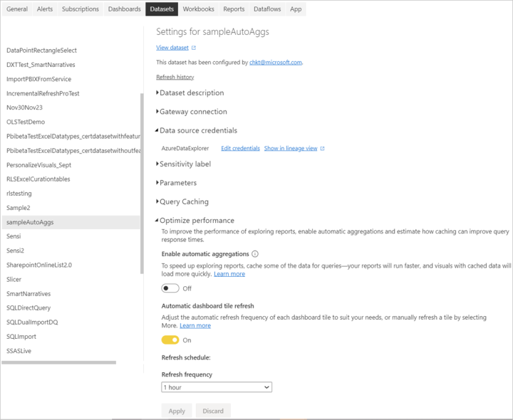Select Sample2 dataset
Viewport: 513px width, 420px height.
pos(19,208)
